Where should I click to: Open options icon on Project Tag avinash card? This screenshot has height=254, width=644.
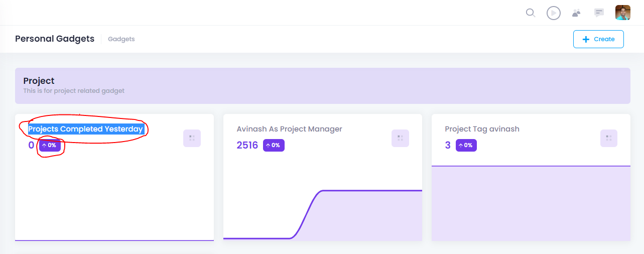[609, 138]
